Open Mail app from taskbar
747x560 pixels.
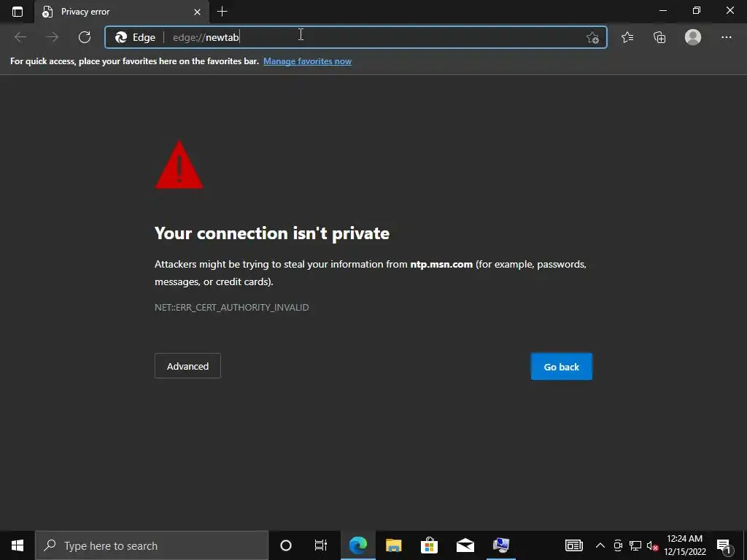pos(465,545)
